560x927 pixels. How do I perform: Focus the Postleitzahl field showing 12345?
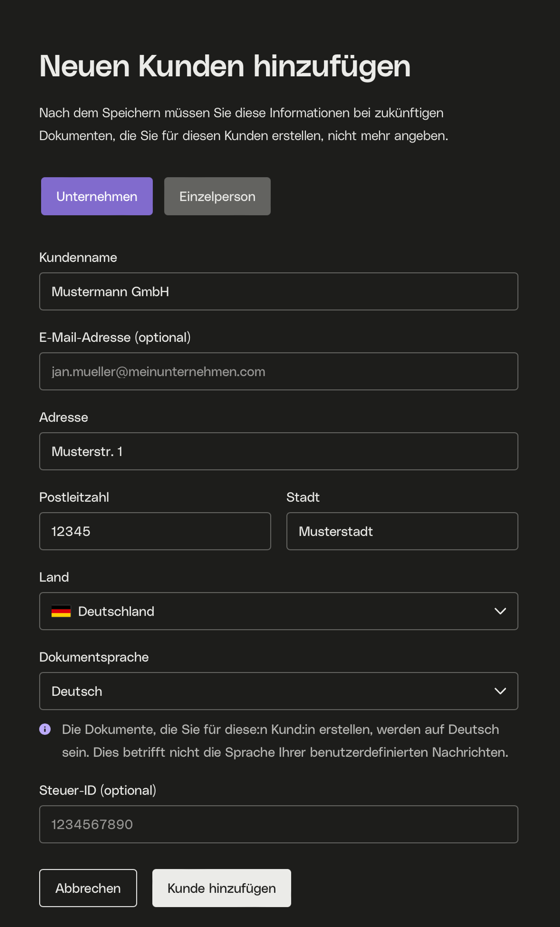[155, 531]
